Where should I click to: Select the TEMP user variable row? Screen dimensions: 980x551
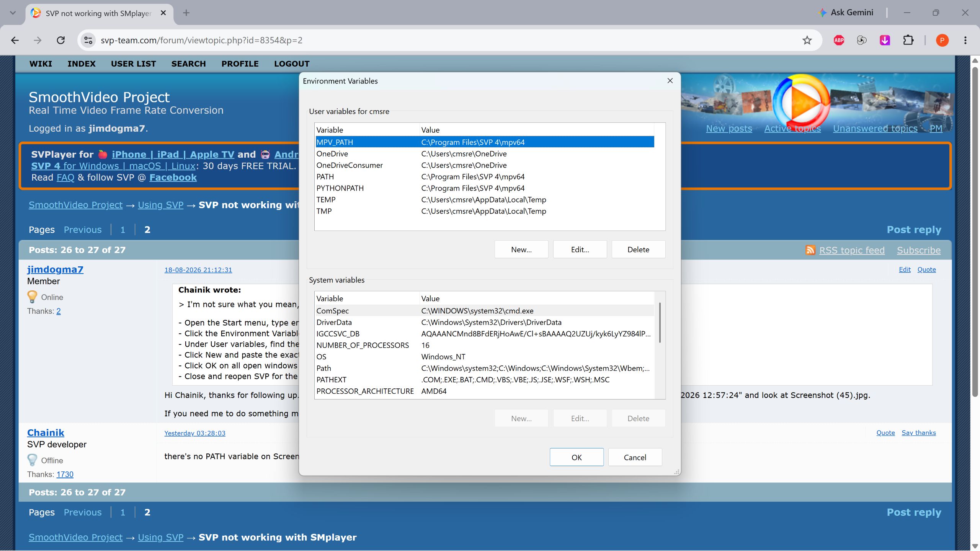point(485,199)
